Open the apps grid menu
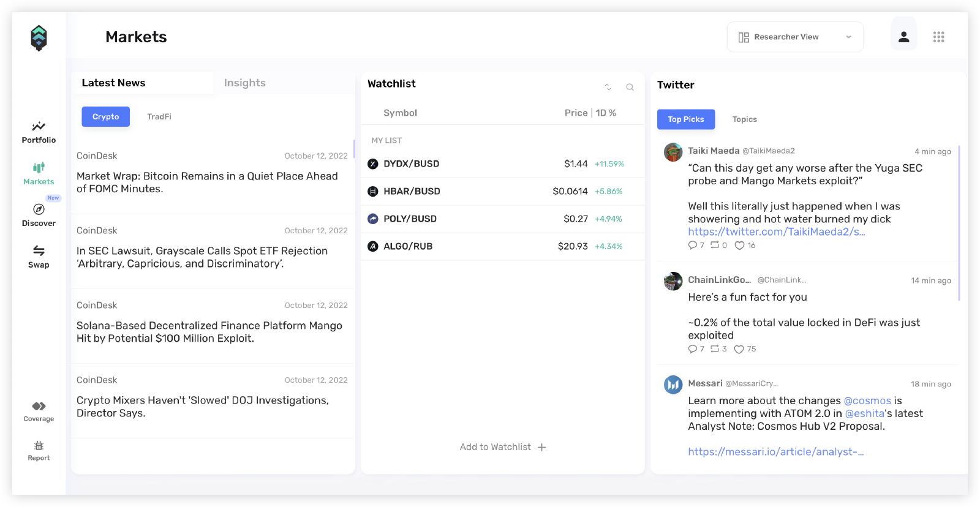Screen dimensions: 980x507 938,37
